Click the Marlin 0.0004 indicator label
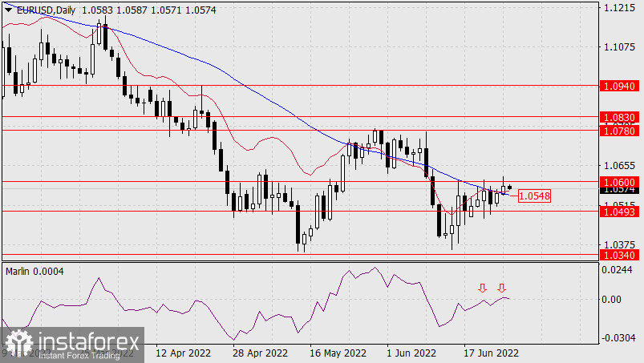 tap(34, 272)
